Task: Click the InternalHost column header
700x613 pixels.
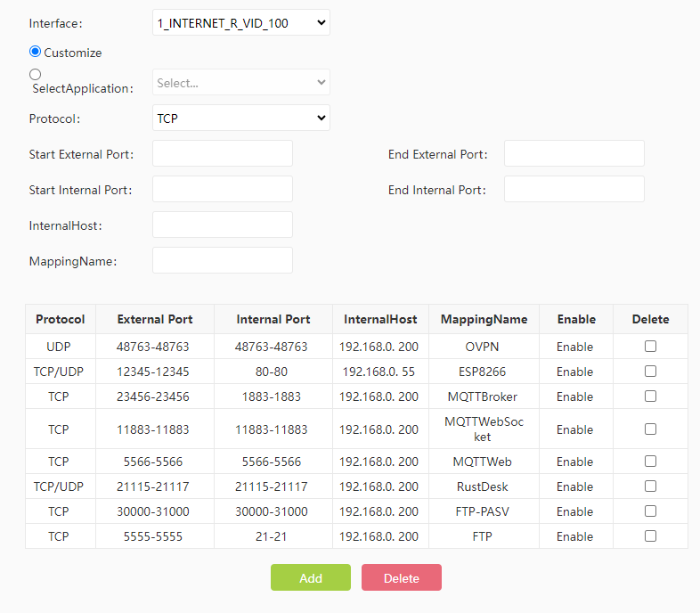Action: click(x=380, y=320)
